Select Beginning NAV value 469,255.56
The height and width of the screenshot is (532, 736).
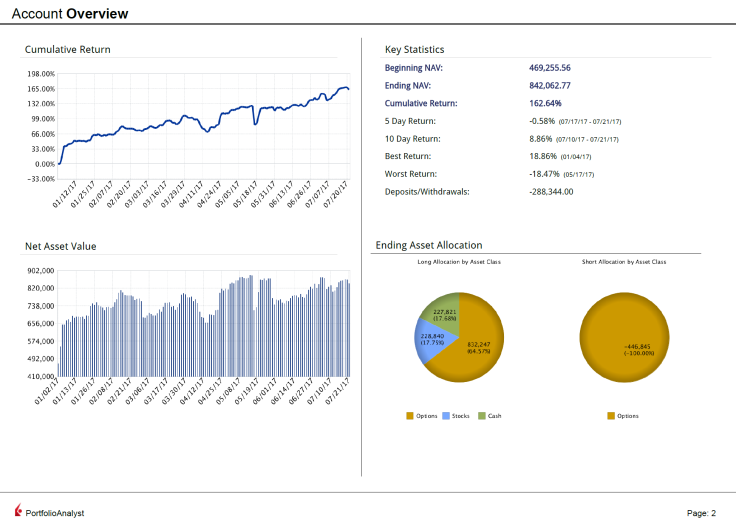(x=550, y=68)
